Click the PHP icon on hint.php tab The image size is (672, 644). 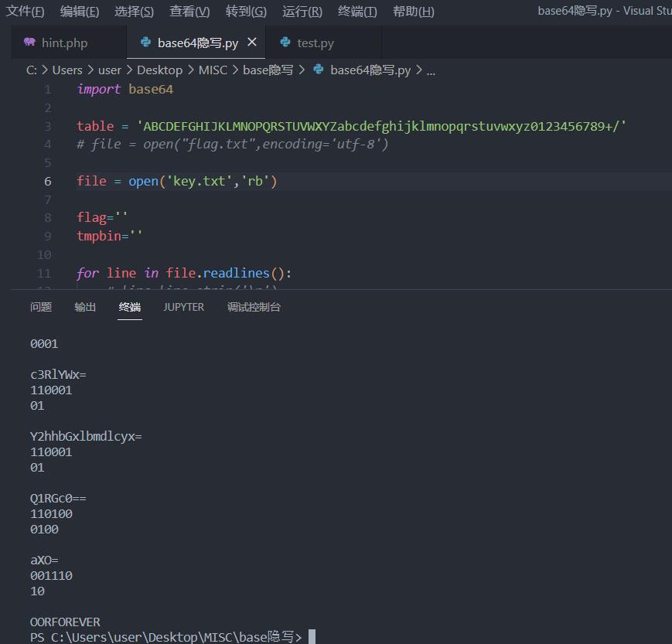coord(29,43)
